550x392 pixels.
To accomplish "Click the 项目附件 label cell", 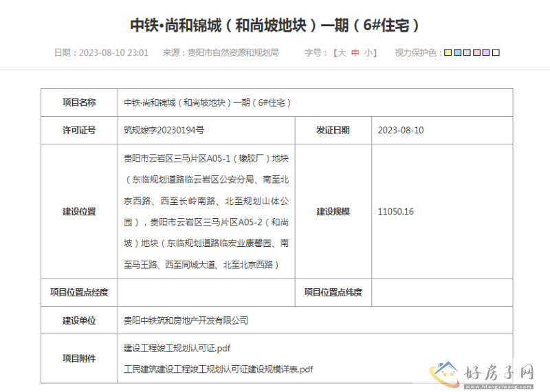I will click(x=79, y=358).
